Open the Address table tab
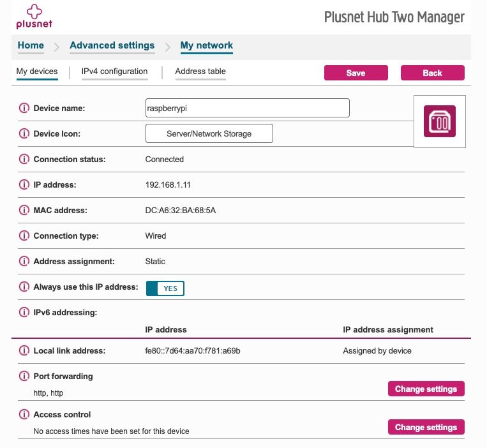Screen dimensions: 487x448 click(200, 71)
